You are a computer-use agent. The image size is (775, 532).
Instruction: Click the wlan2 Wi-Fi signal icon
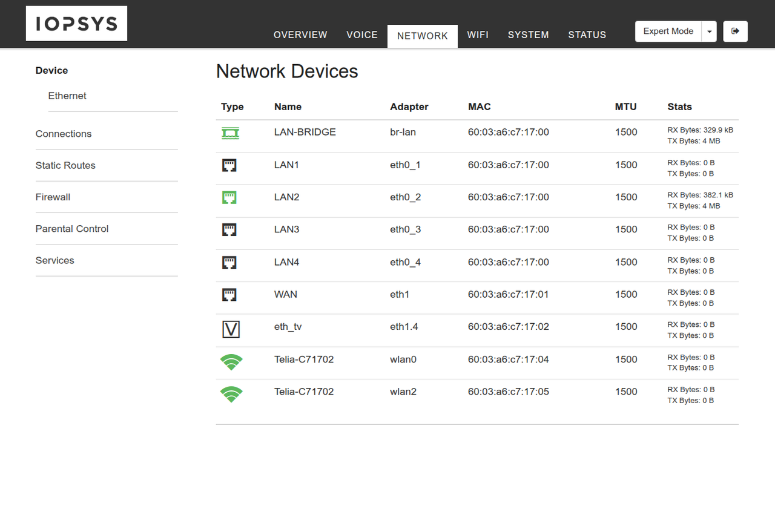[231, 395]
